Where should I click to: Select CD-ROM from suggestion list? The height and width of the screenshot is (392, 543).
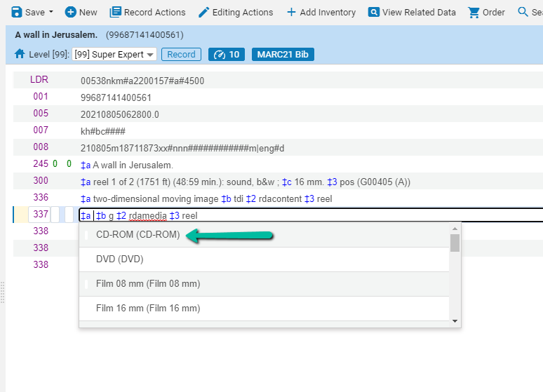(x=138, y=235)
